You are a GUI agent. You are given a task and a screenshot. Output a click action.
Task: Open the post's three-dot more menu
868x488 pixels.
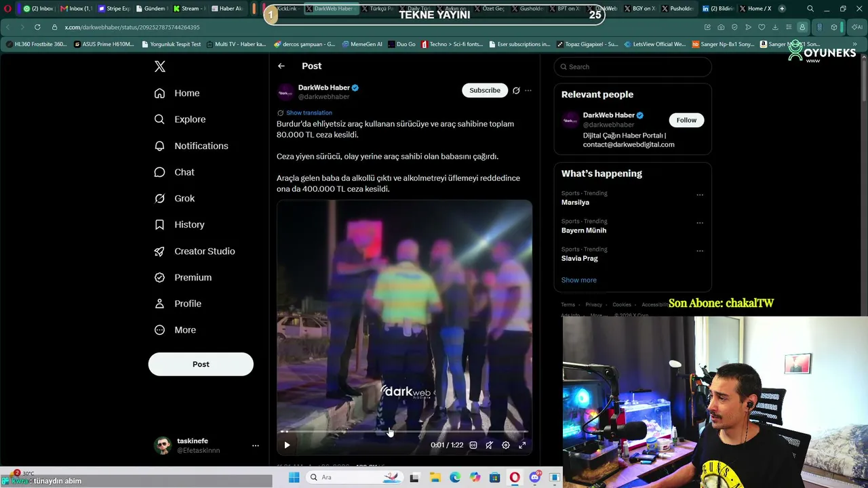click(528, 90)
